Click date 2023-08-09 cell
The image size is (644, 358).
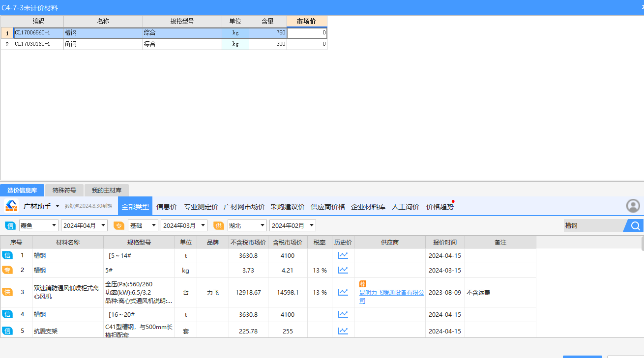[445, 292]
